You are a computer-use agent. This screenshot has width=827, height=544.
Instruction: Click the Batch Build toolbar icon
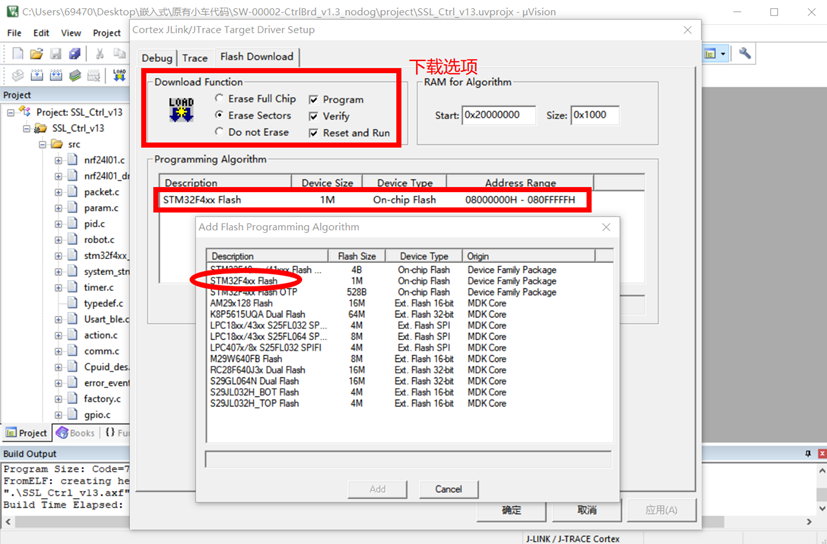[x=74, y=75]
